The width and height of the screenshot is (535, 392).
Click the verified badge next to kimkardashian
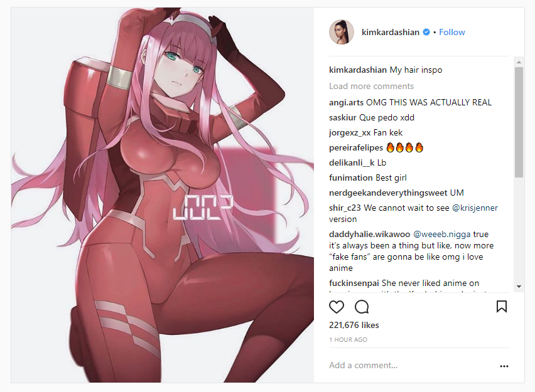click(426, 32)
